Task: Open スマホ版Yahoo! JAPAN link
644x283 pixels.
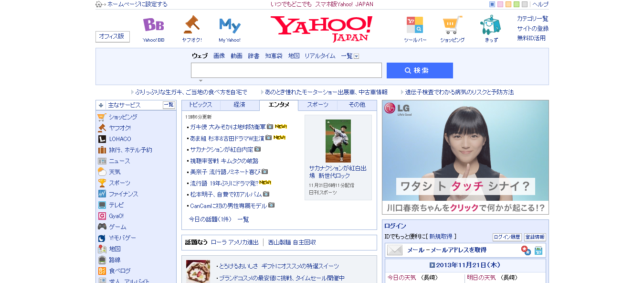Action: point(344,4)
